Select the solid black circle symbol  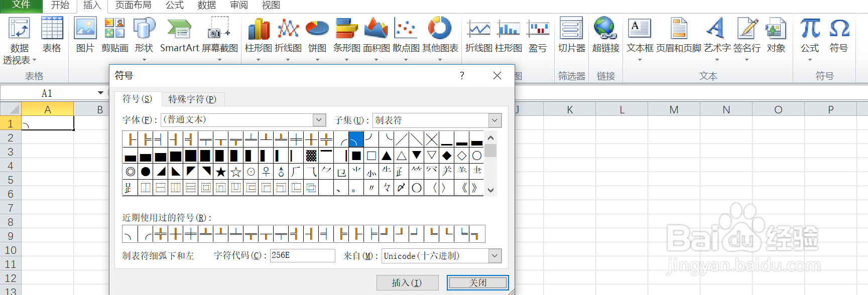146,172
